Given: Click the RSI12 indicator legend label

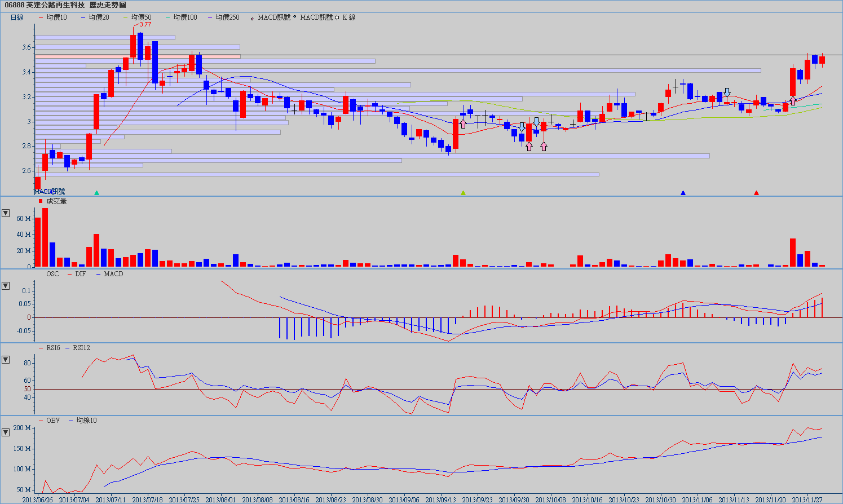Looking at the screenshot, I should pyautogui.click(x=81, y=348).
